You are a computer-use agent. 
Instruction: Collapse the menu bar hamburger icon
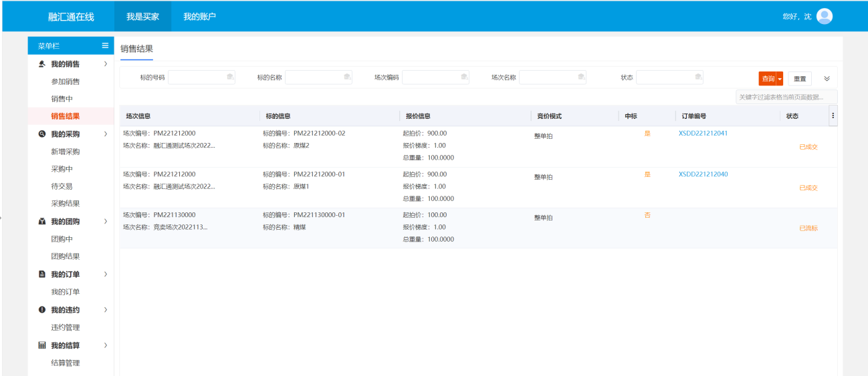coord(105,45)
